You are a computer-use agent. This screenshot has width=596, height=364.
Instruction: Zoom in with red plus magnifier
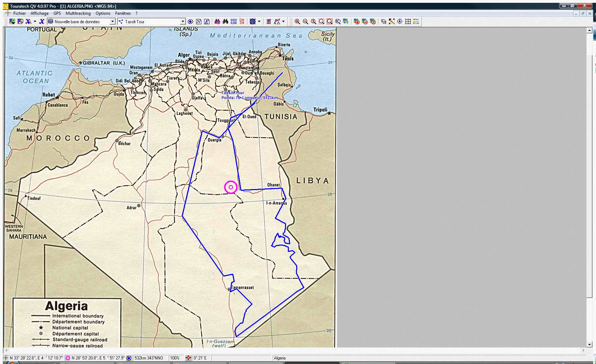[297, 21]
